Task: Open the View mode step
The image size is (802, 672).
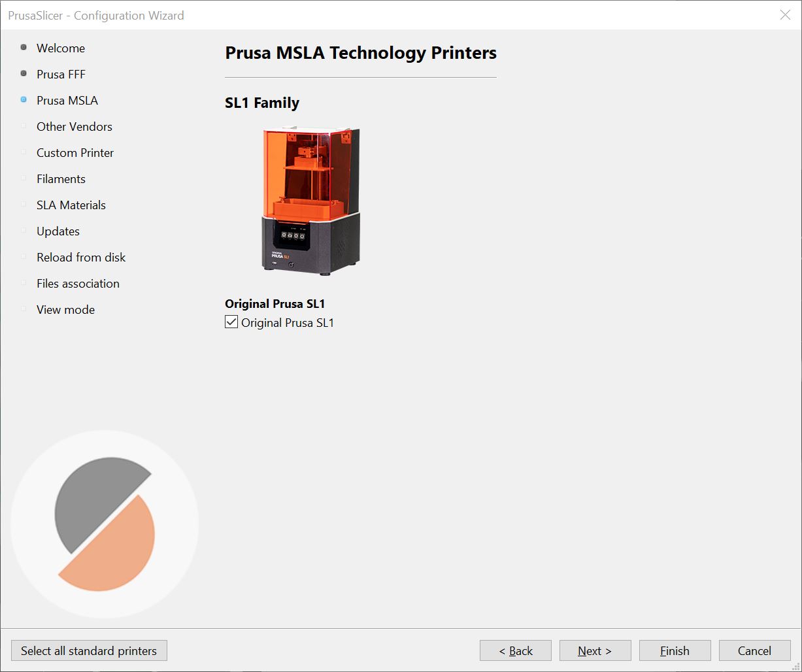Action: (65, 310)
